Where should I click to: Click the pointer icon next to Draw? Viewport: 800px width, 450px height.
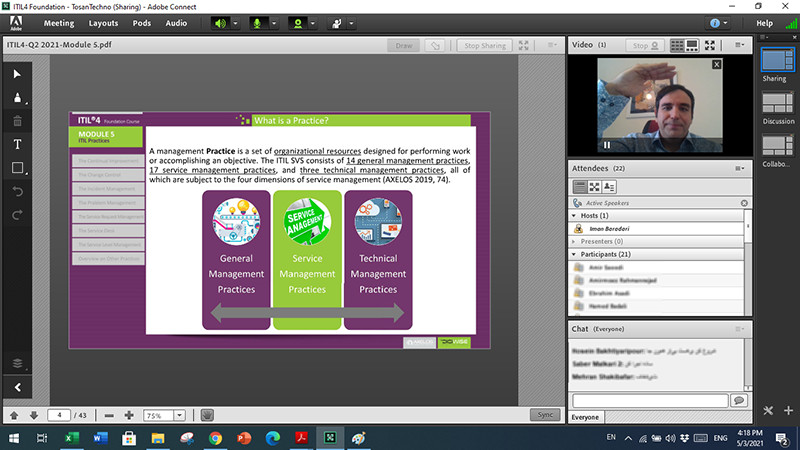pos(435,45)
